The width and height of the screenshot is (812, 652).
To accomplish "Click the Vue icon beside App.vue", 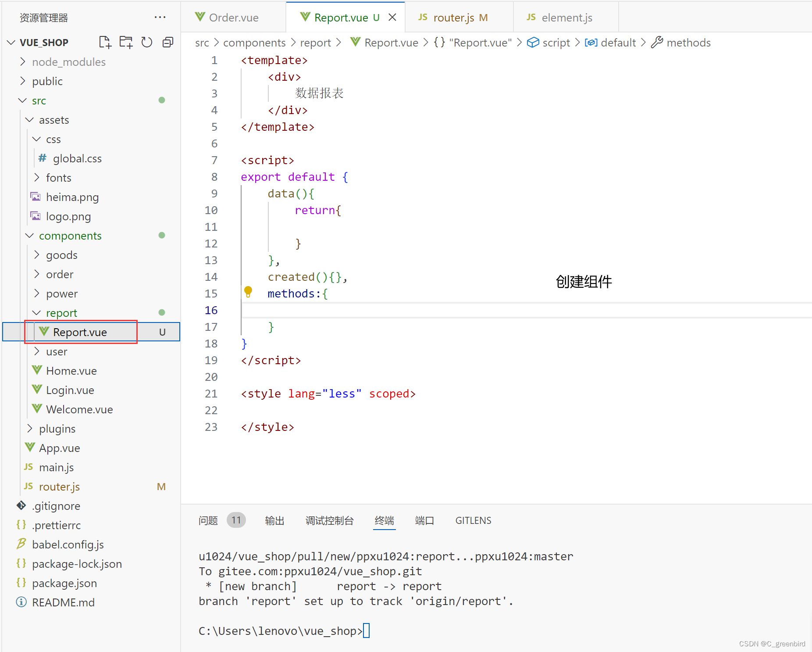I will (x=30, y=448).
